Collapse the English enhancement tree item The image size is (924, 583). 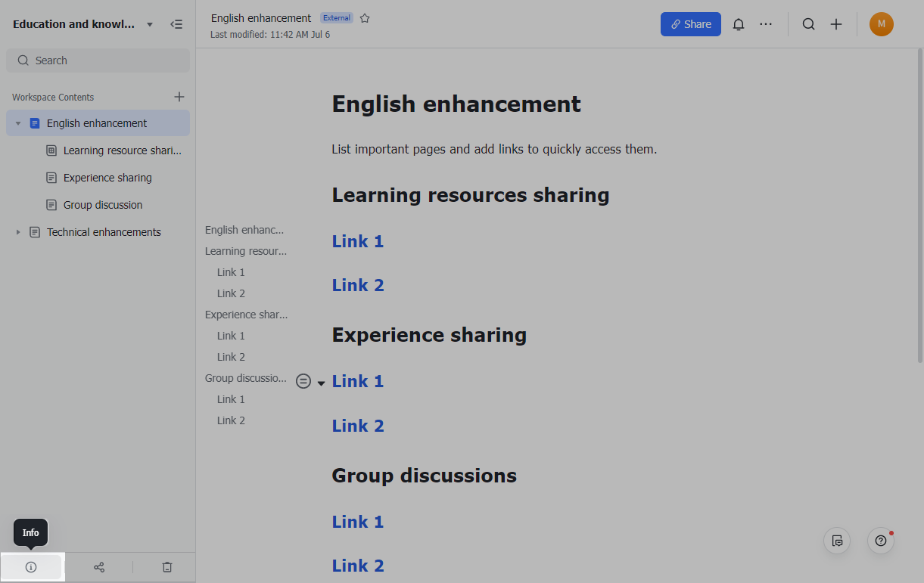pyautogui.click(x=18, y=122)
